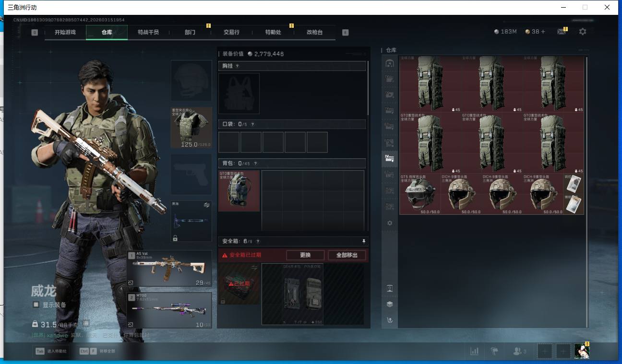Click the portrait icon in warehouse sidebar
Image resolution: width=622 pixels, height=364 pixels.
click(x=390, y=288)
